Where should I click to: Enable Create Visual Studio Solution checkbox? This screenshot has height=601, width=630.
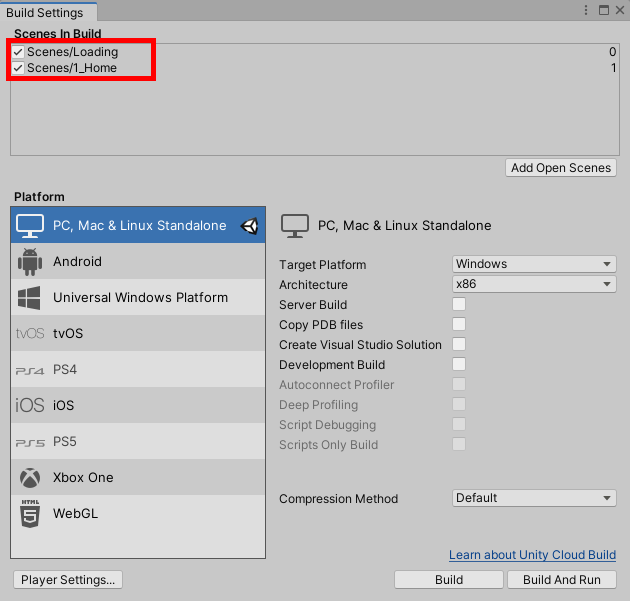tap(459, 344)
